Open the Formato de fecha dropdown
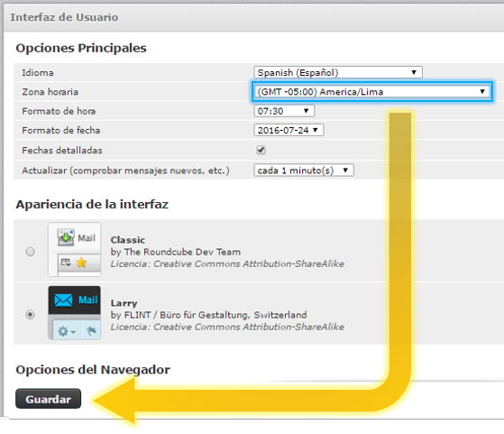This screenshot has width=504, height=434. [289, 130]
